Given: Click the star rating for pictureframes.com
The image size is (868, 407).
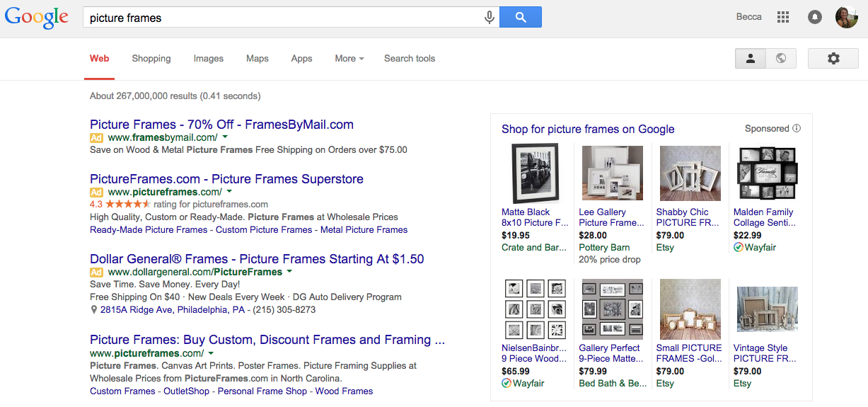Looking at the screenshot, I should (129, 205).
